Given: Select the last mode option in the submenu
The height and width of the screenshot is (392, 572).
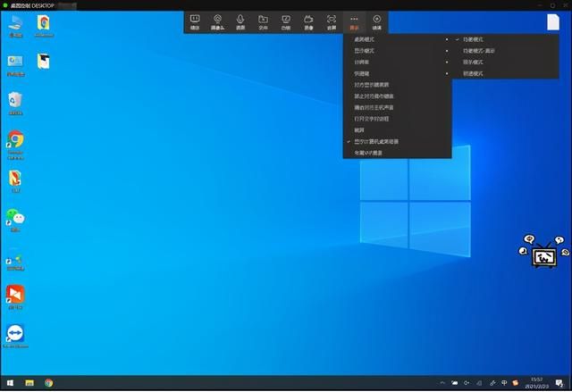Looking at the screenshot, I should [x=506, y=73].
